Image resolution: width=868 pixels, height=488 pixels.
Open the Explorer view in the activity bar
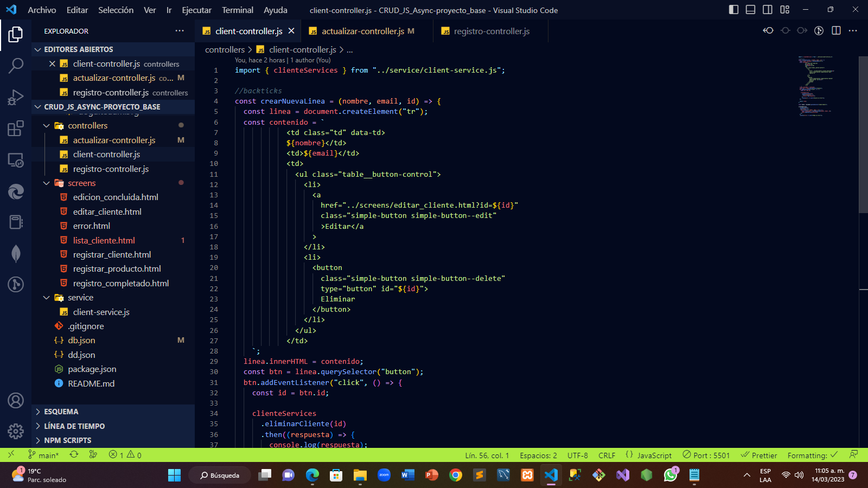pyautogui.click(x=16, y=35)
